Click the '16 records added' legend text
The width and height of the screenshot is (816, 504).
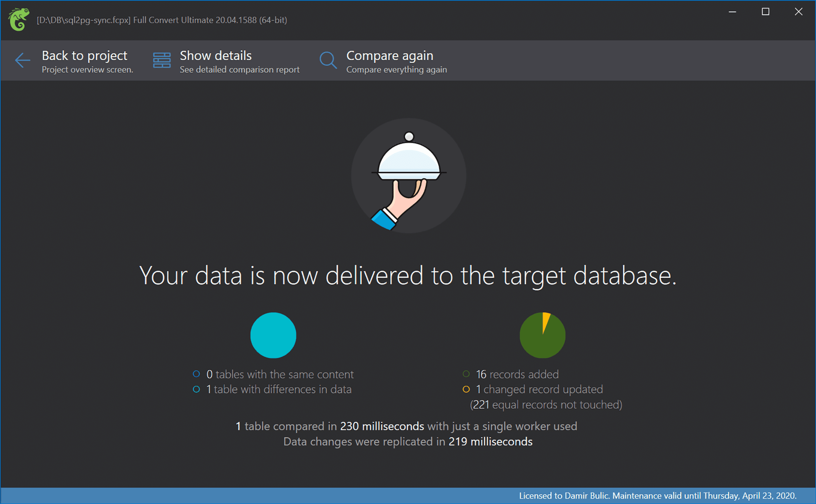tap(517, 374)
